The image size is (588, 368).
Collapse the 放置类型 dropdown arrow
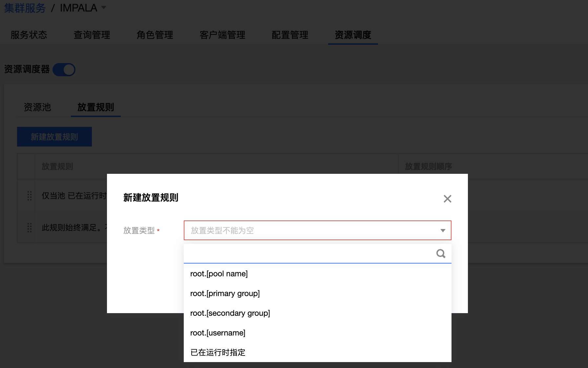(443, 231)
